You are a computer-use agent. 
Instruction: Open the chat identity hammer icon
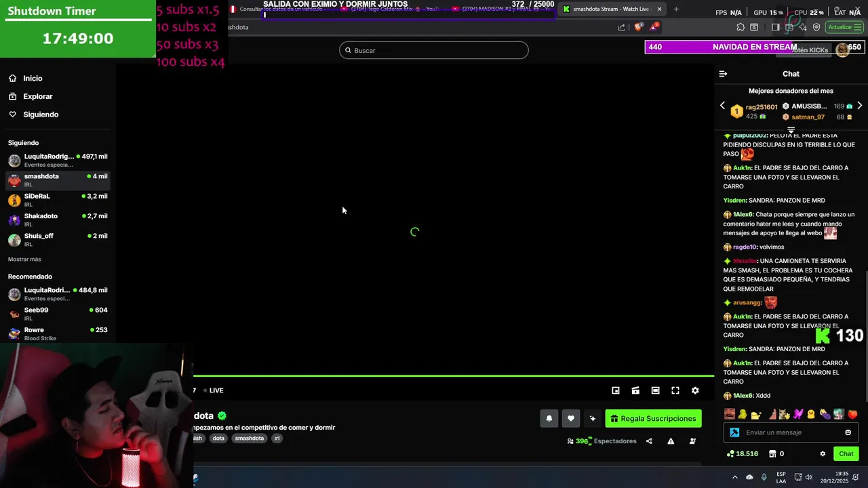tap(734, 432)
